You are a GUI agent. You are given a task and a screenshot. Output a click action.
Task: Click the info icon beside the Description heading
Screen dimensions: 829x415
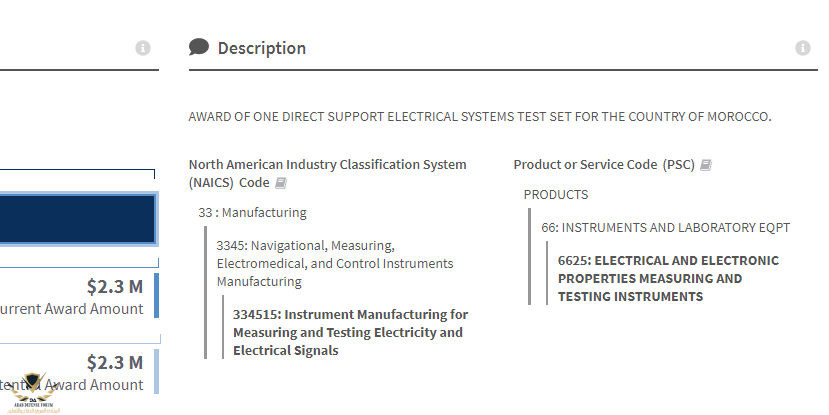point(802,48)
